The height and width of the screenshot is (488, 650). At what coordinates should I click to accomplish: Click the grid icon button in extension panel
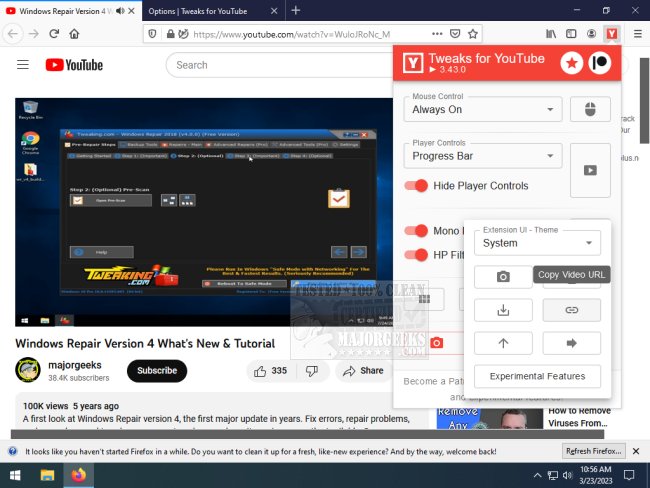click(424, 299)
